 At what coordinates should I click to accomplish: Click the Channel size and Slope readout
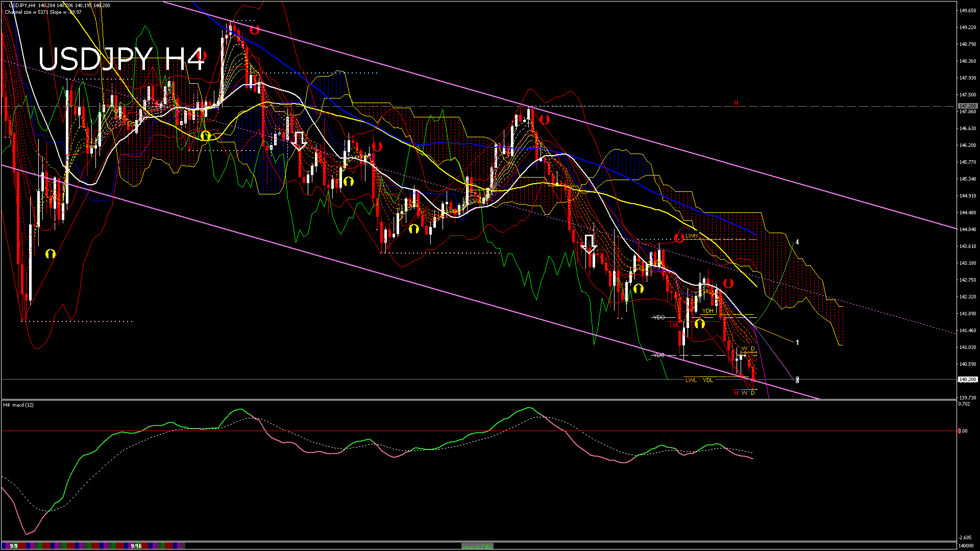pos(43,12)
